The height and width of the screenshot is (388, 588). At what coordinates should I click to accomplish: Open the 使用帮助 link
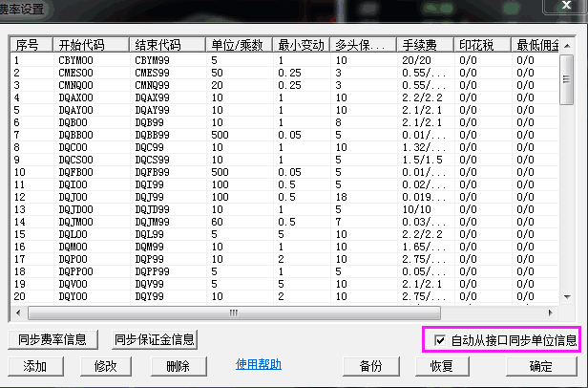[x=259, y=364]
